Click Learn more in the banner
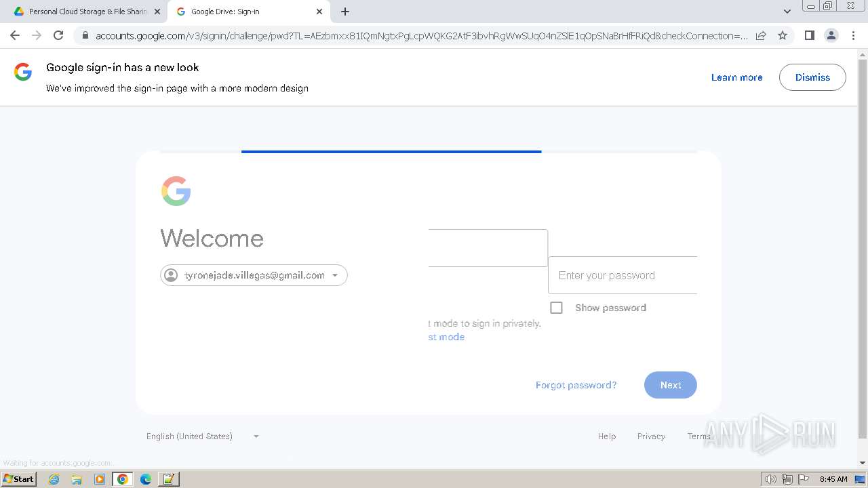Screen dimensions: 868x488 (736, 77)
